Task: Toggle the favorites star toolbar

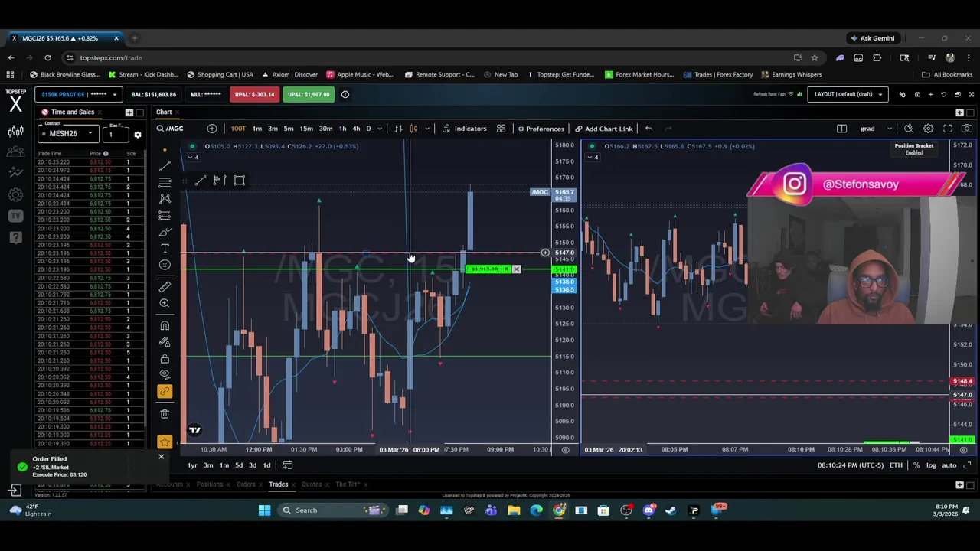Action: point(165,442)
